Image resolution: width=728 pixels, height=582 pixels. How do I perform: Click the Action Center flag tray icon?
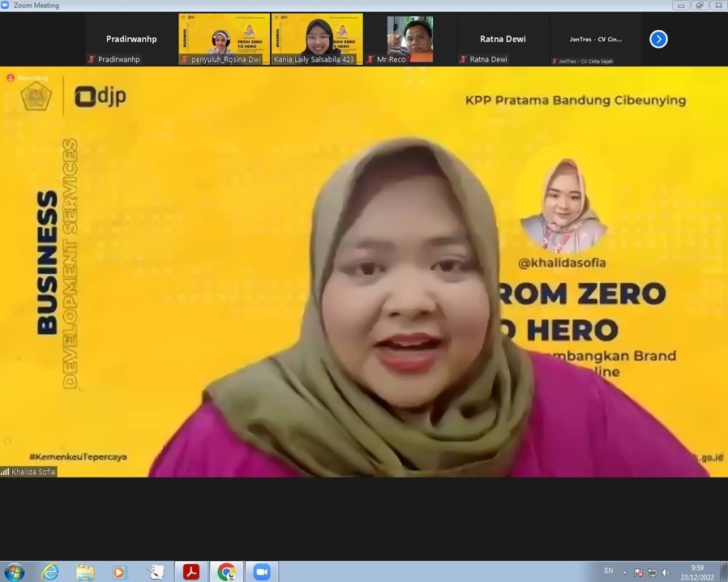[x=639, y=572]
